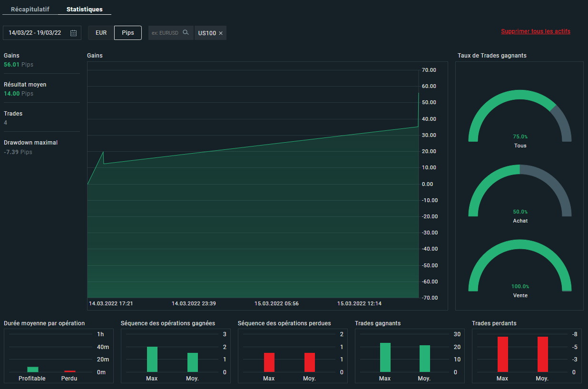Toggle display unit to Pips
The width and height of the screenshot is (588, 389).
(128, 33)
